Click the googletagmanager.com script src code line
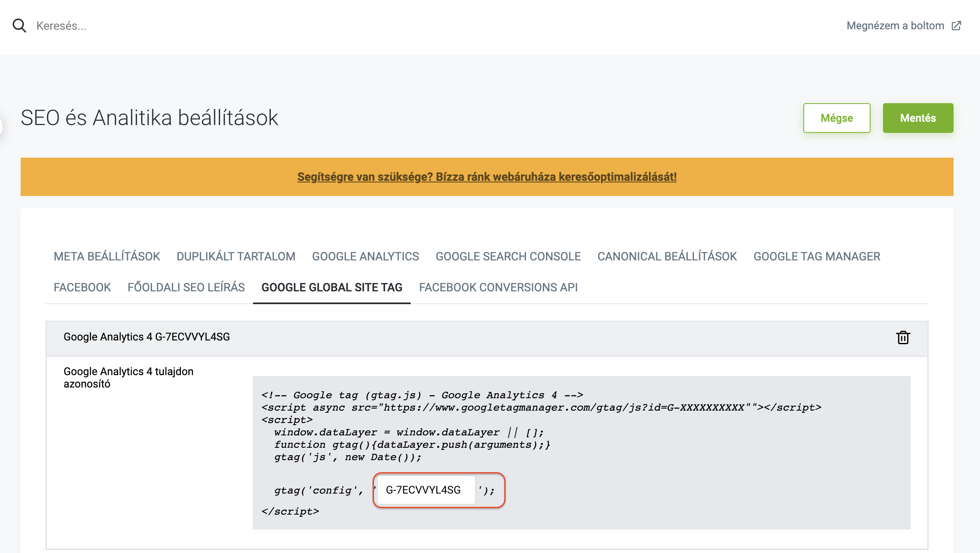 pos(542,408)
